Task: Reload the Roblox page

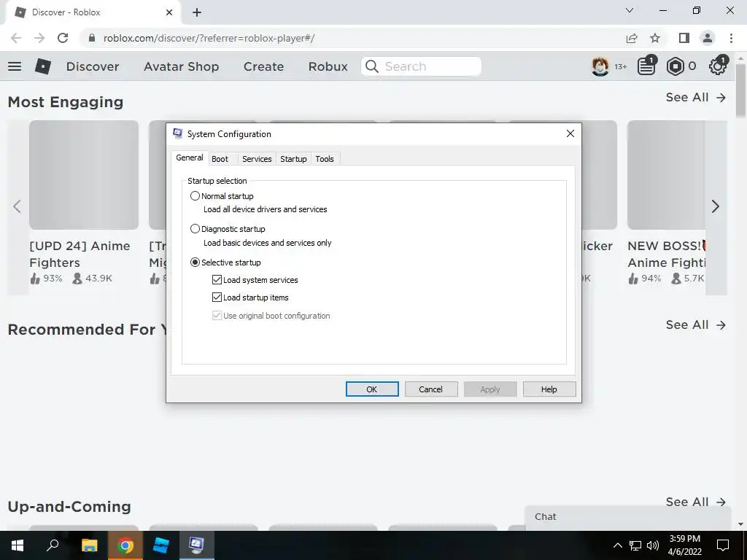Action: point(63,38)
